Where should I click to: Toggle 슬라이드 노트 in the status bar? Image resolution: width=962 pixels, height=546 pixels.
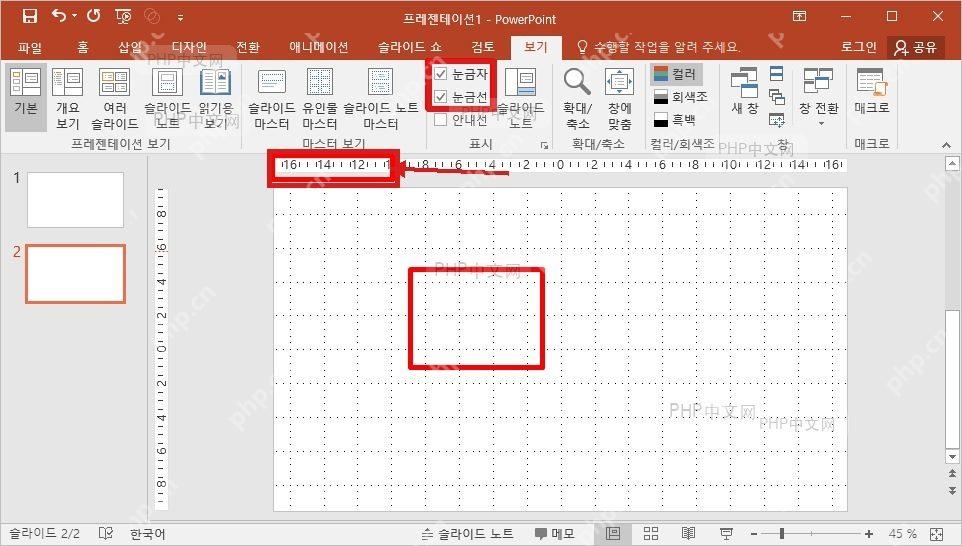point(468,534)
